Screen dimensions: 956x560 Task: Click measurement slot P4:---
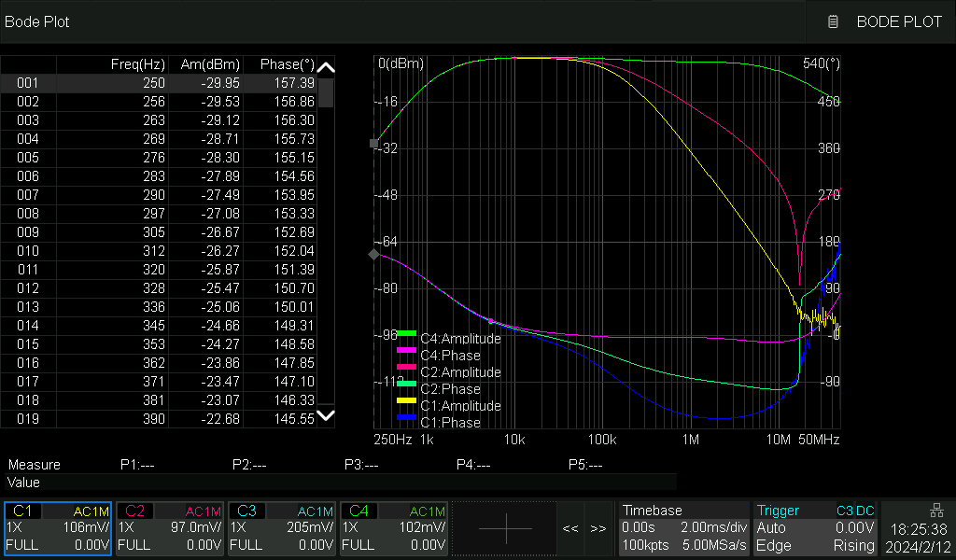click(x=473, y=465)
